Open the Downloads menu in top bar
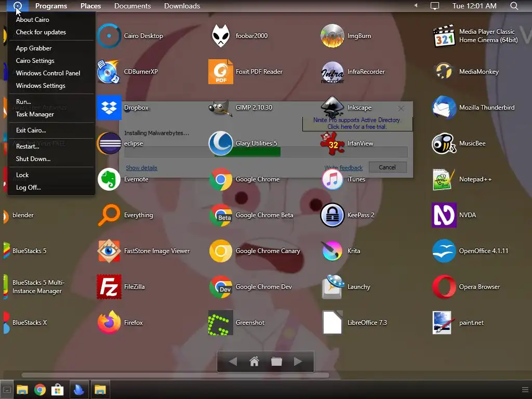The width and height of the screenshot is (532, 399). 182,6
